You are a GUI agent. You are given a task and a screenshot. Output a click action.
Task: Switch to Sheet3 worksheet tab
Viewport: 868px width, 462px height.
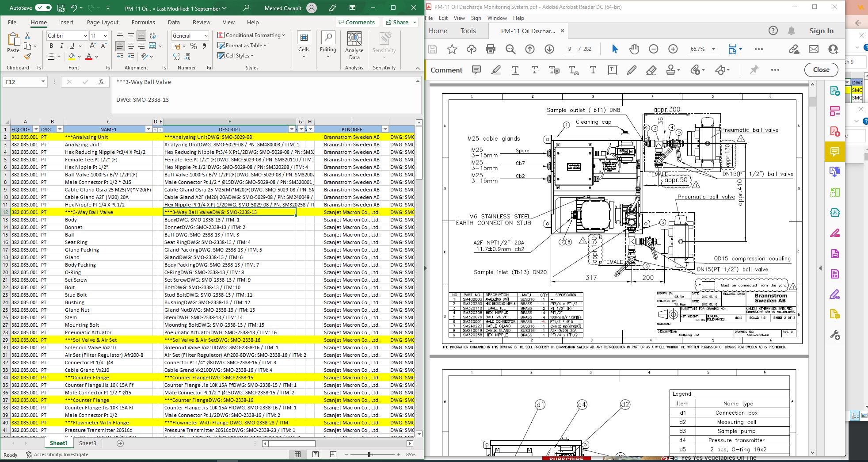[x=88, y=443]
